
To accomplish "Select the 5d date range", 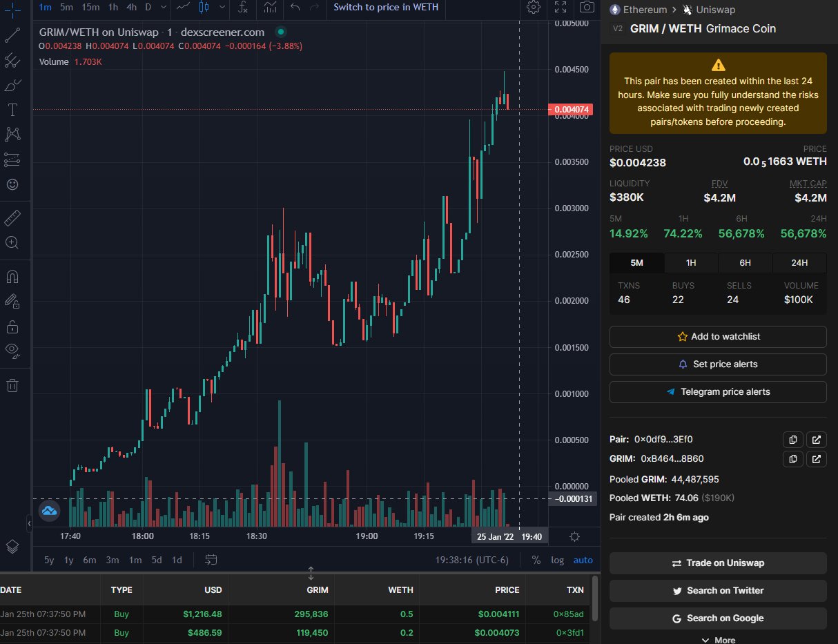I will pyautogui.click(x=157, y=560).
